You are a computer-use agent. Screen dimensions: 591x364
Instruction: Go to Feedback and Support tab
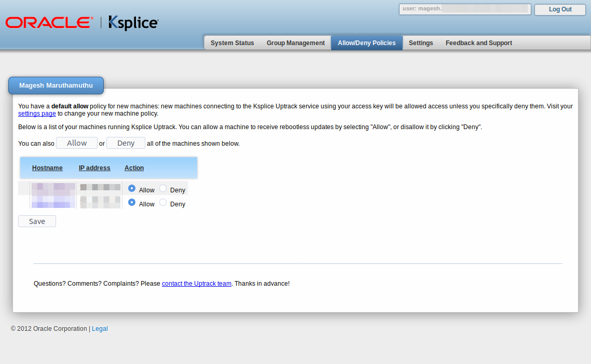click(479, 43)
